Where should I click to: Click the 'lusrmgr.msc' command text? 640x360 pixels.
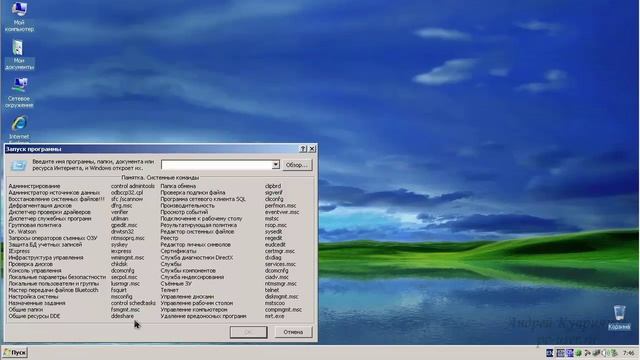(125, 283)
